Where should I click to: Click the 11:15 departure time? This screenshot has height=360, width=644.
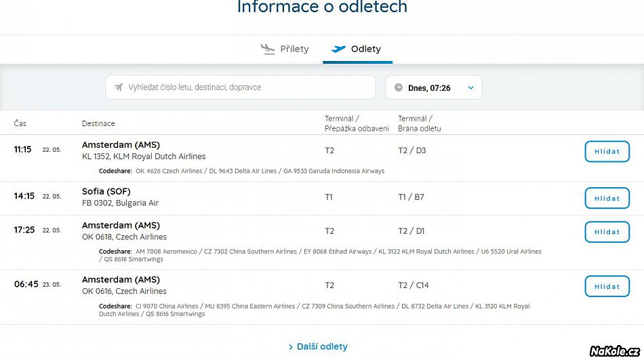click(22, 150)
